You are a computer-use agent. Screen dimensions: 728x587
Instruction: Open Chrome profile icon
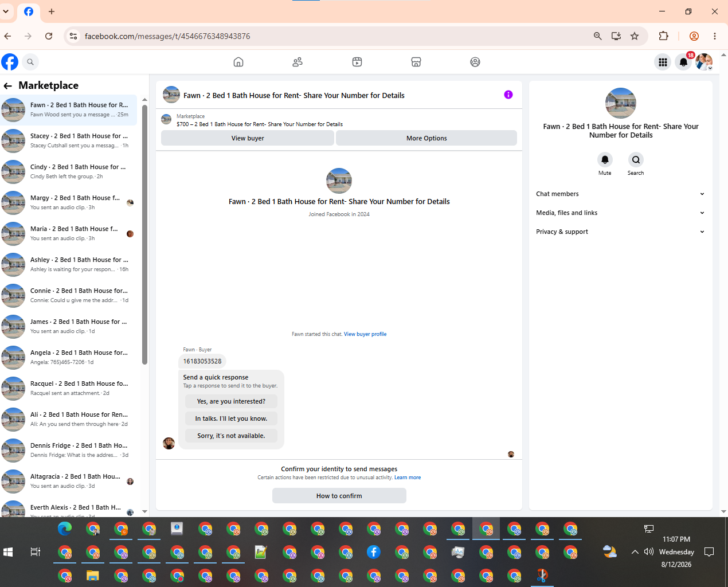[694, 36]
